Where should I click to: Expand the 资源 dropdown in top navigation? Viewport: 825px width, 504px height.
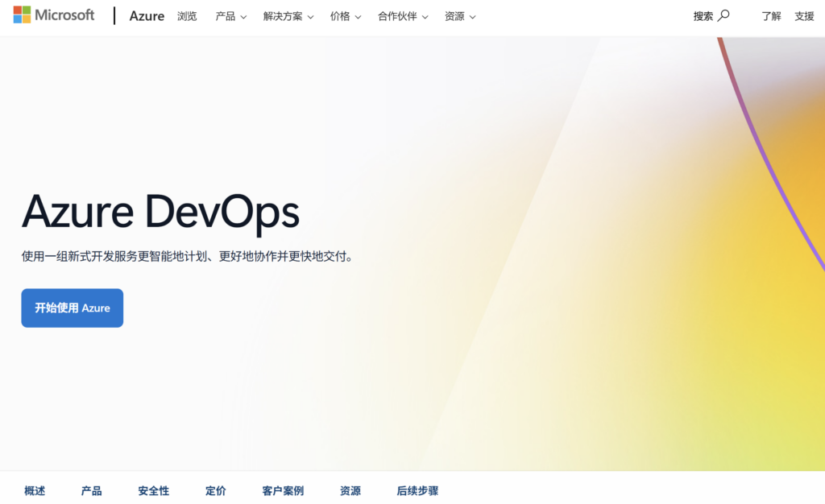[460, 16]
